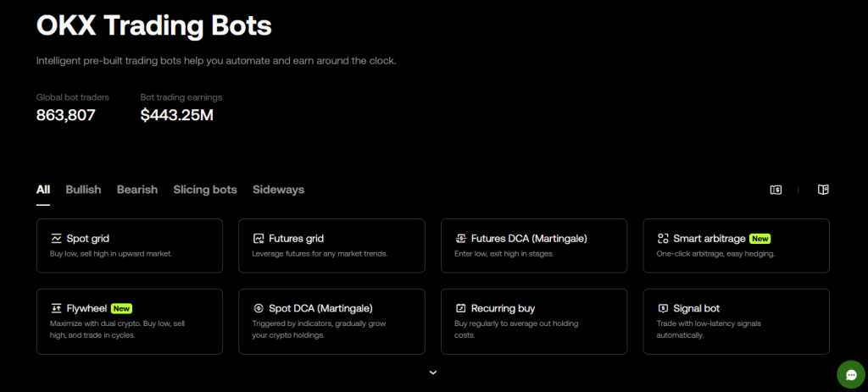Click 'Enter low, exit high in stages.'
This screenshot has height=392, width=868.
(504, 254)
